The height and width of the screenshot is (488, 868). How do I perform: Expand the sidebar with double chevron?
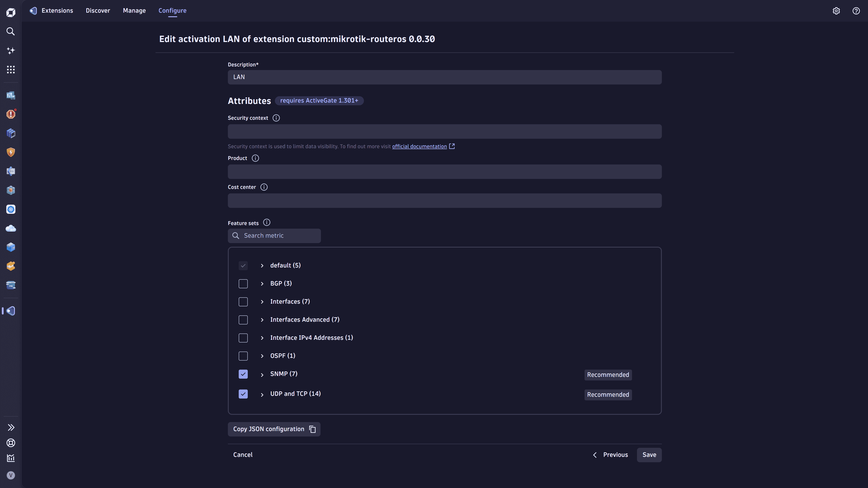coord(11,427)
